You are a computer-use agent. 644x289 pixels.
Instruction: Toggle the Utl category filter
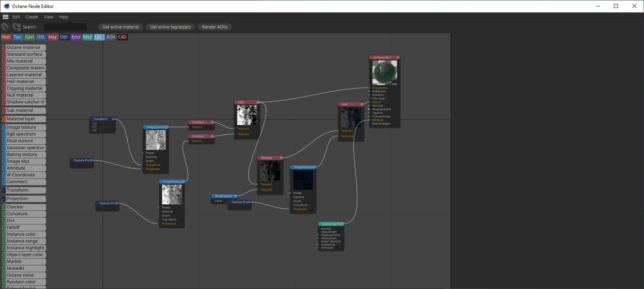(99, 37)
